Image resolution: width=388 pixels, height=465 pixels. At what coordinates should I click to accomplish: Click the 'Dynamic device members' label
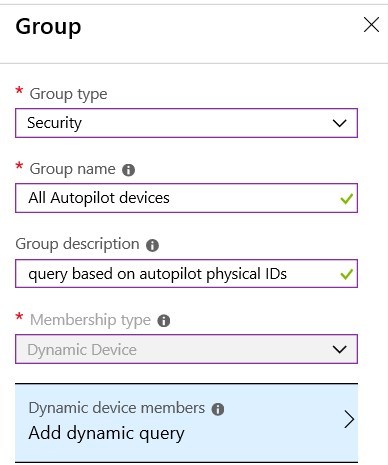tap(117, 408)
